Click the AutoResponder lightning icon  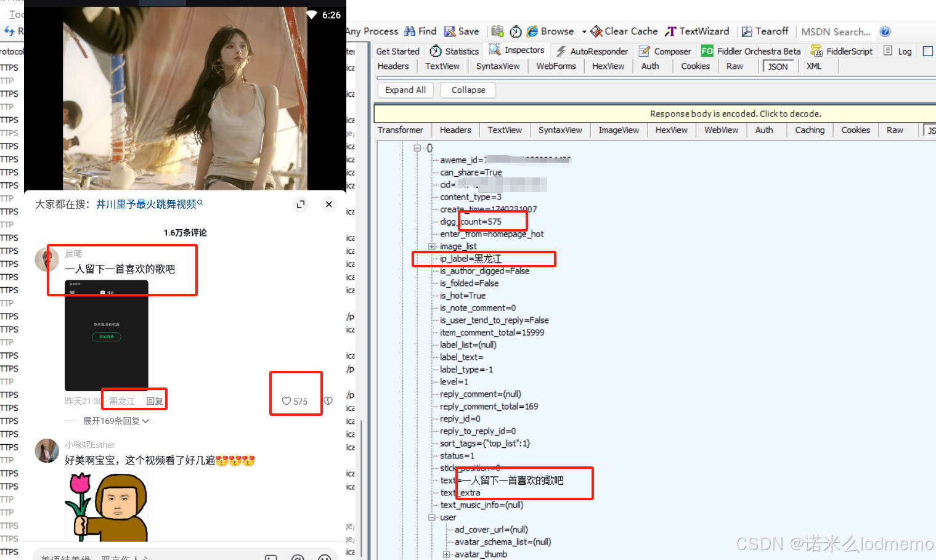tap(561, 51)
